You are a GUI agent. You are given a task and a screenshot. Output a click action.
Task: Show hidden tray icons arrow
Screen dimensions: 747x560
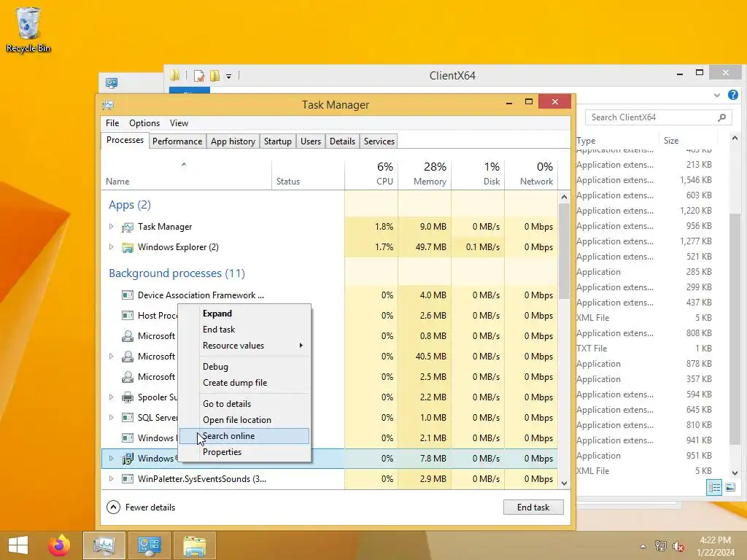point(643,546)
